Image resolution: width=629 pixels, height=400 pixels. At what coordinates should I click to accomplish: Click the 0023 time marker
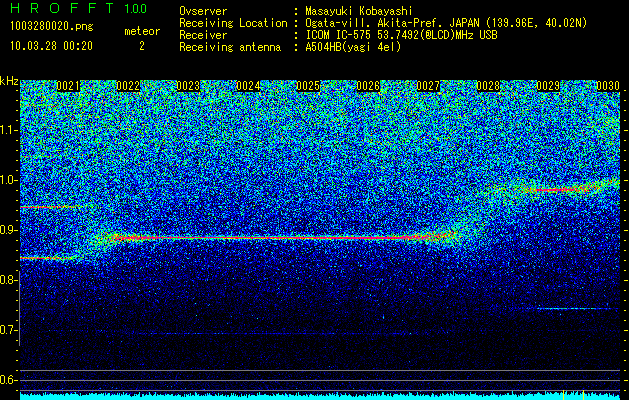pyautogui.click(x=188, y=86)
